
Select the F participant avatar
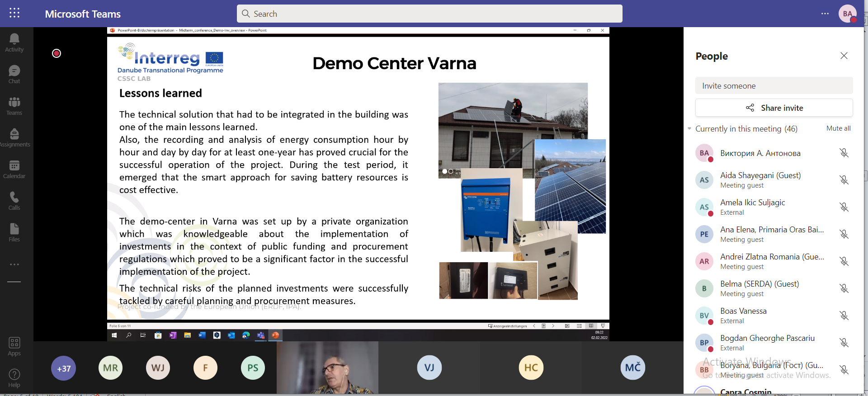pos(206,368)
